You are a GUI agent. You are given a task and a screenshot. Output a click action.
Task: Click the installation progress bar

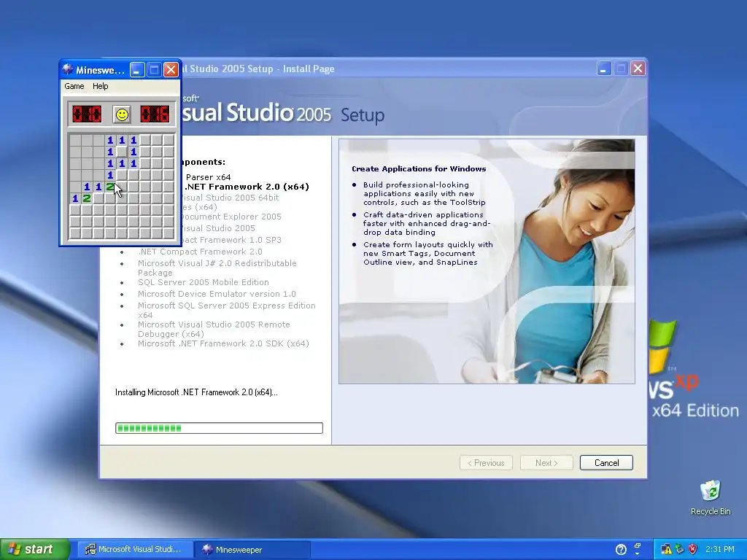219,427
